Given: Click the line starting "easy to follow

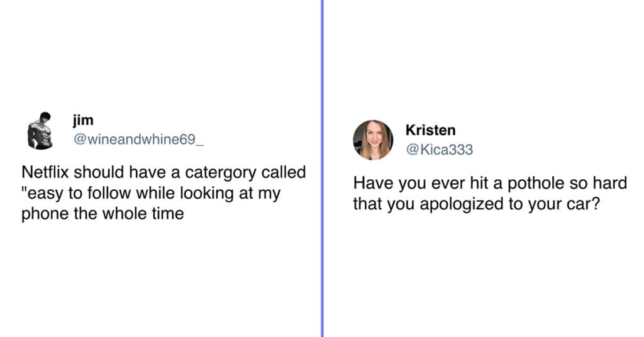Looking at the screenshot, I should (151, 193).
